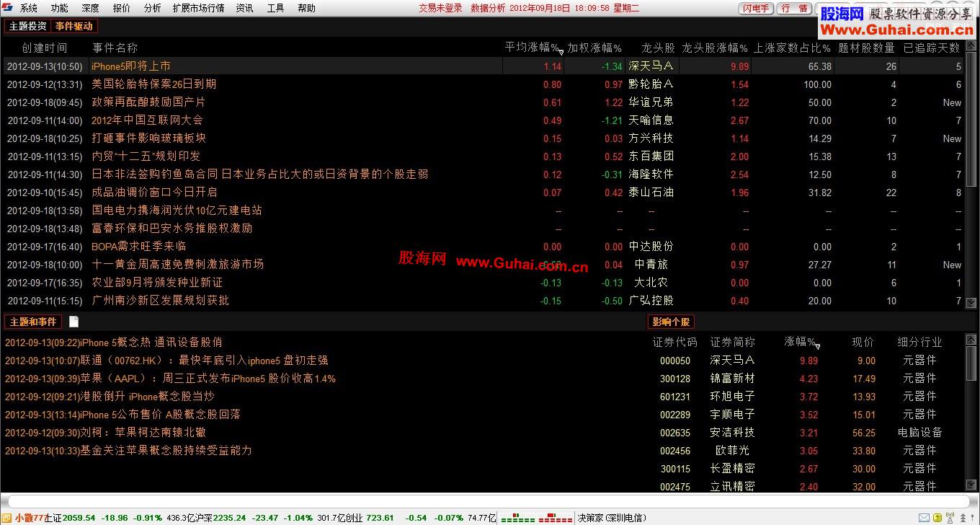
Task: Click the event list scrollbar down arrow
Action: tap(971, 302)
